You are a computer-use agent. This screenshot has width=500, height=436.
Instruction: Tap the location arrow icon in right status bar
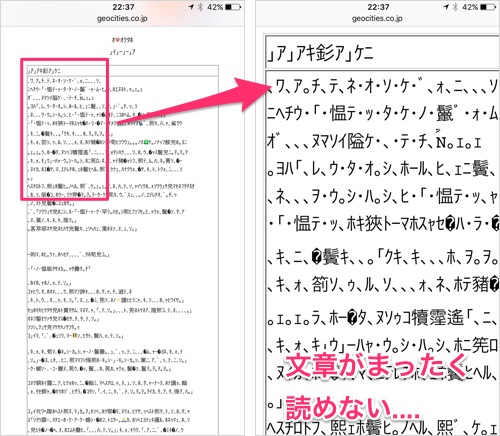pyautogui.click(x=446, y=7)
